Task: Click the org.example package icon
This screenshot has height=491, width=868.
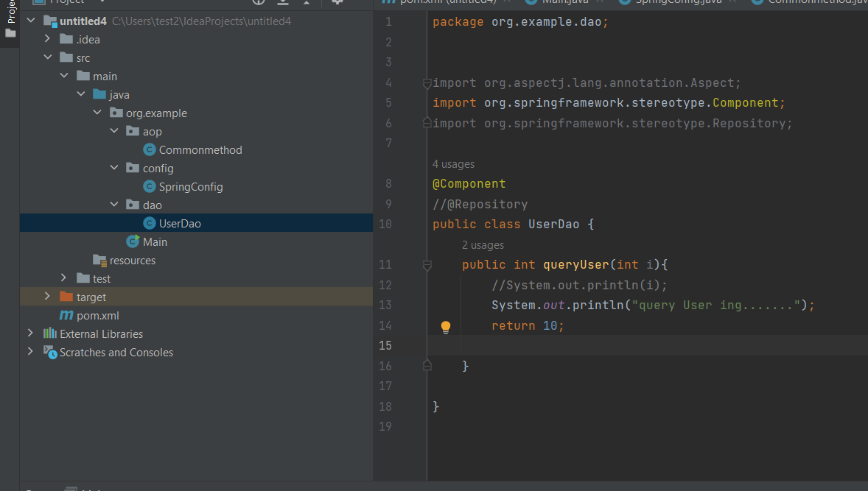Action: pos(116,112)
